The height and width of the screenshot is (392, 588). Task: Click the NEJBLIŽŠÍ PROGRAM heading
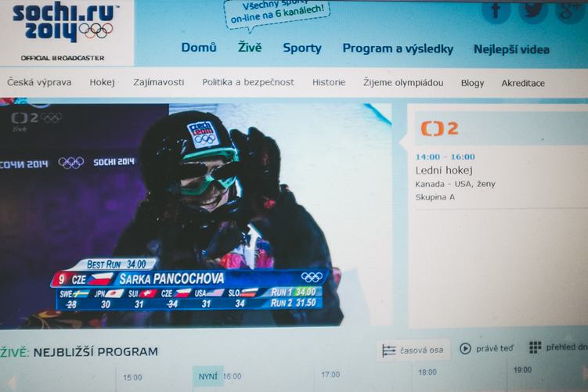[96, 352]
